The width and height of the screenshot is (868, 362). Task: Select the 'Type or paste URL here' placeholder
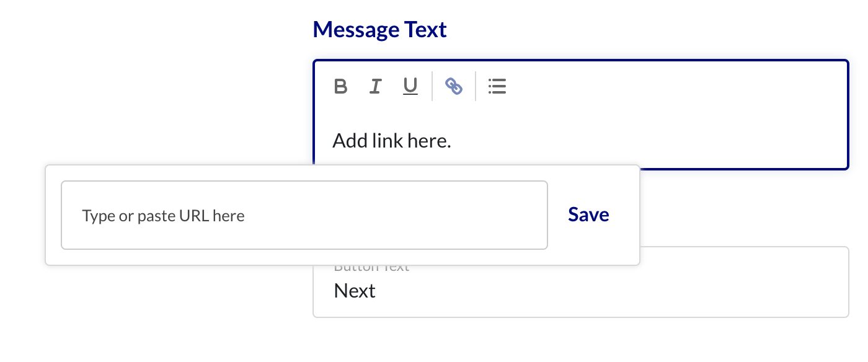click(x=164, y=216)
